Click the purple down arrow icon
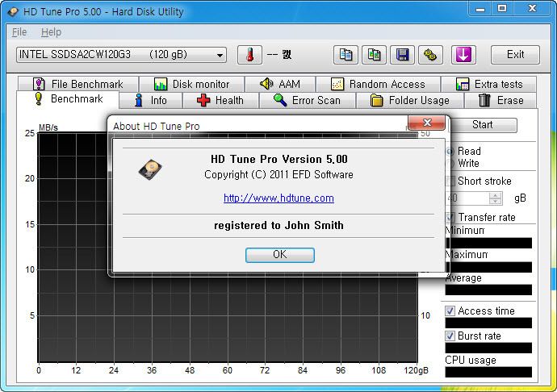 463,55
